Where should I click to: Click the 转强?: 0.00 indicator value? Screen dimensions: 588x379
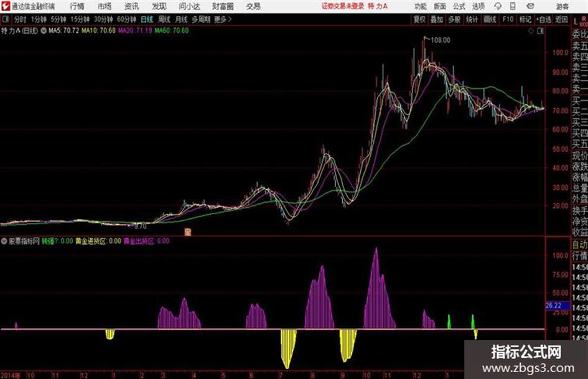[x=57, y=241]
